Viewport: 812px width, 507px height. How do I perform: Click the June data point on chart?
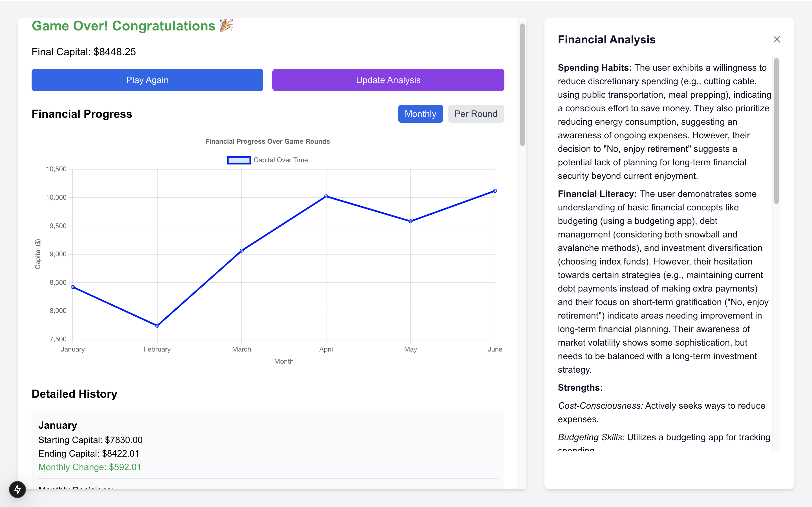(495, 191)
